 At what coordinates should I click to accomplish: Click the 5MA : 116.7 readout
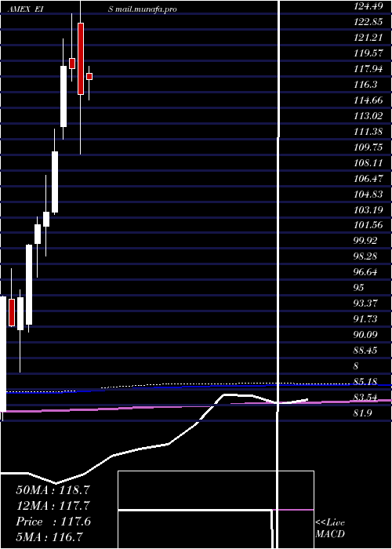click(49, 537)
